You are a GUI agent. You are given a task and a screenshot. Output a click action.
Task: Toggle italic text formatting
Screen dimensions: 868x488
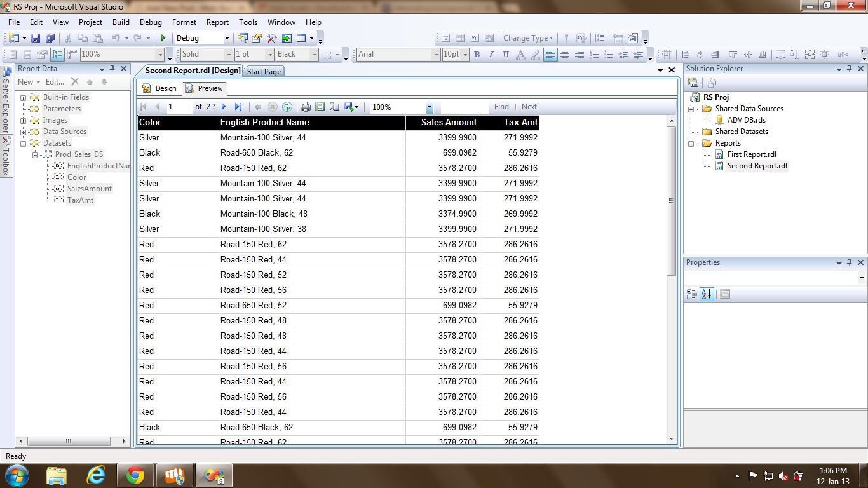[x=491, y=55]
